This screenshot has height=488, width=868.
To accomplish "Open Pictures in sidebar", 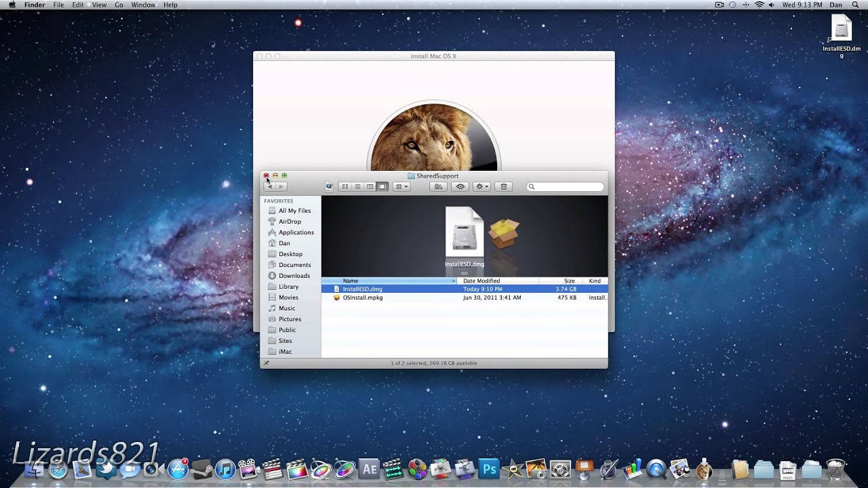I will click(284, 319).
